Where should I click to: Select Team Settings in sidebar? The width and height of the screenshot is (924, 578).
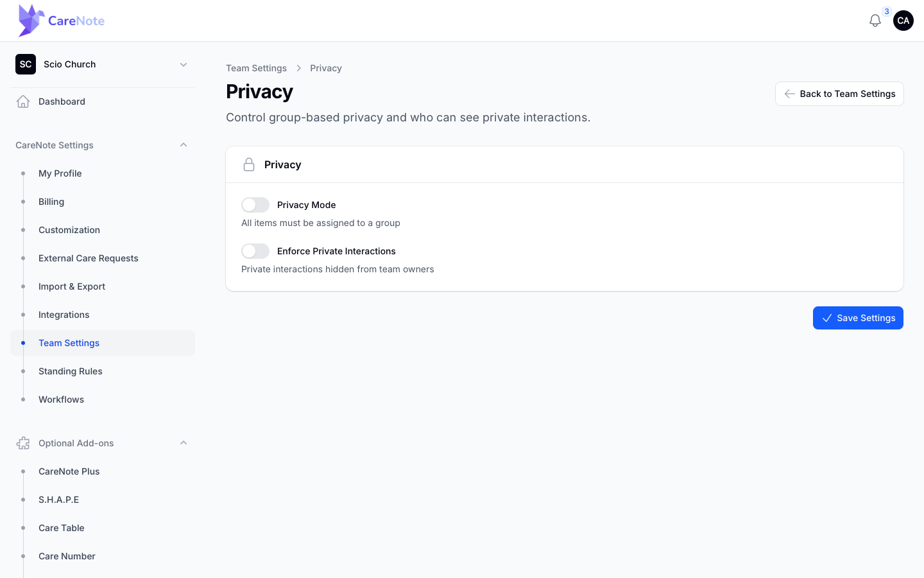(x=103, y=343)
